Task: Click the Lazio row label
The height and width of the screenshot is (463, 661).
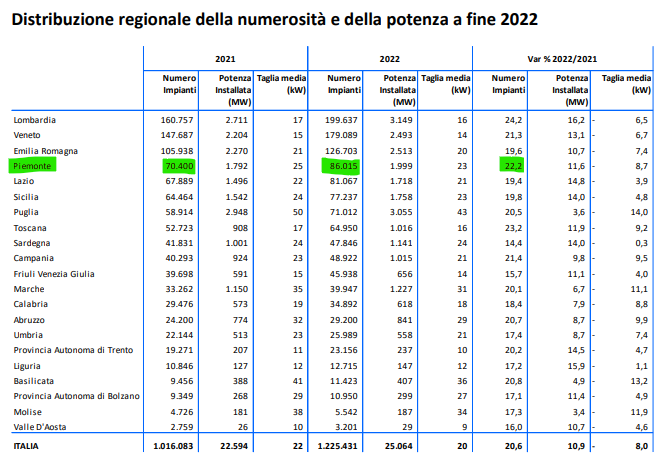Action: click(x=24, y=181)
